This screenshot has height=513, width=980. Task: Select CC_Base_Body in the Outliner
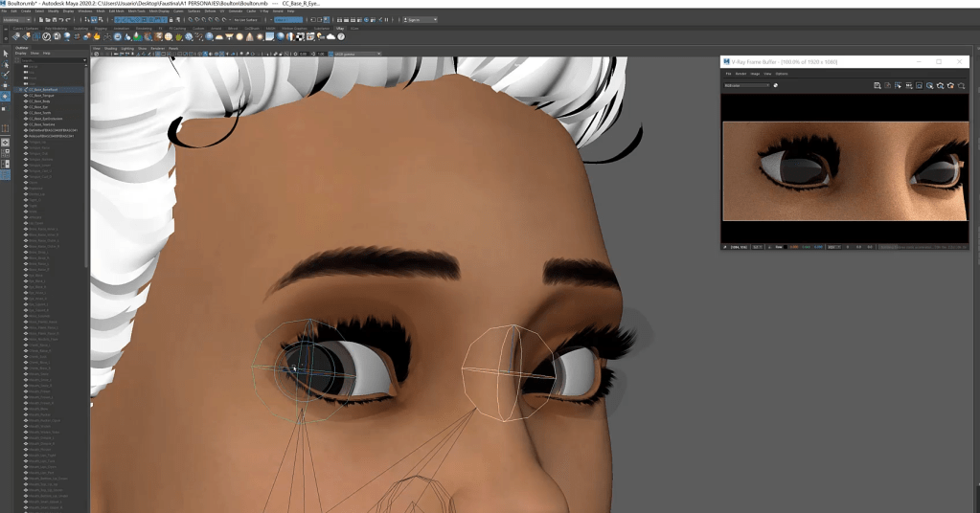tap(39, 101)
